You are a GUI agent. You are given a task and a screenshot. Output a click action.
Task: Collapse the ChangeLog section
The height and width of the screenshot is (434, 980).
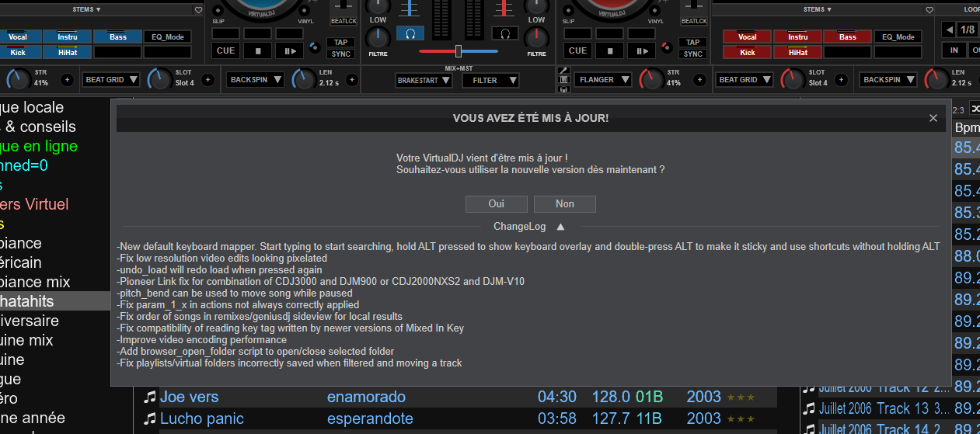[560, 227]
